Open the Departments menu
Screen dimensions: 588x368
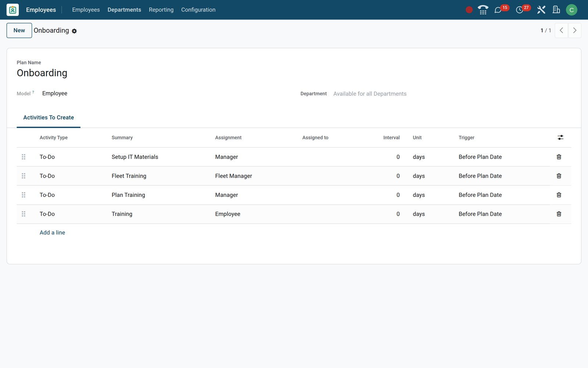(124, 10)
